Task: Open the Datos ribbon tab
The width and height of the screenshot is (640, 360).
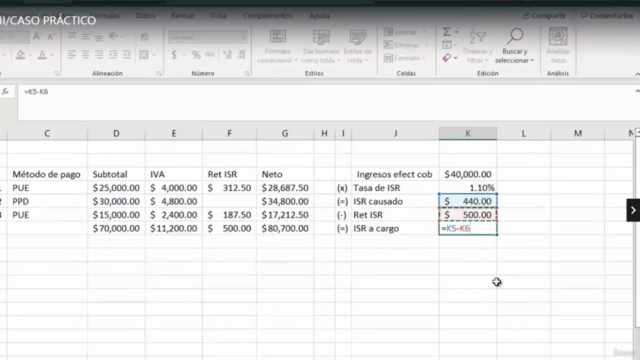Action: (x=145, y=16)
